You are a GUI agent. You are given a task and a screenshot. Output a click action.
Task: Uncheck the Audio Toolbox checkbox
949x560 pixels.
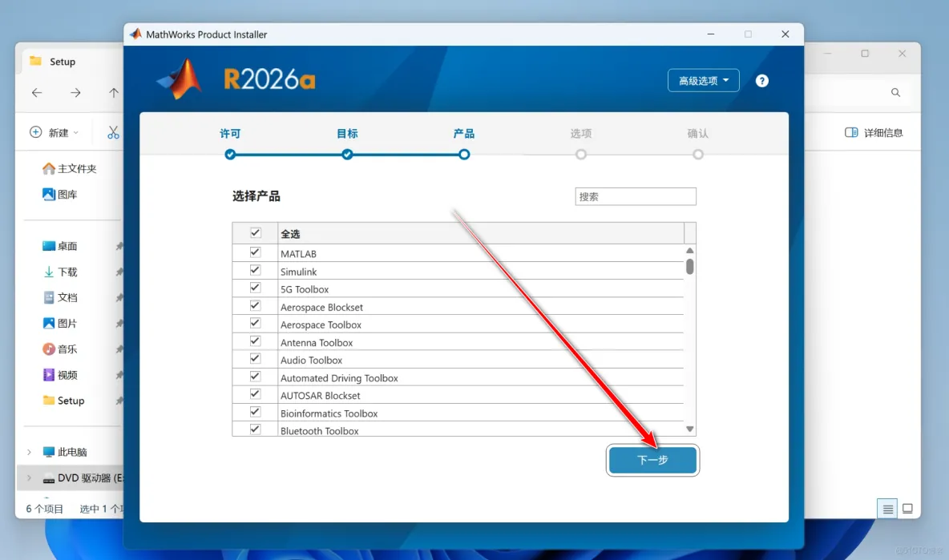click(256, 359)
